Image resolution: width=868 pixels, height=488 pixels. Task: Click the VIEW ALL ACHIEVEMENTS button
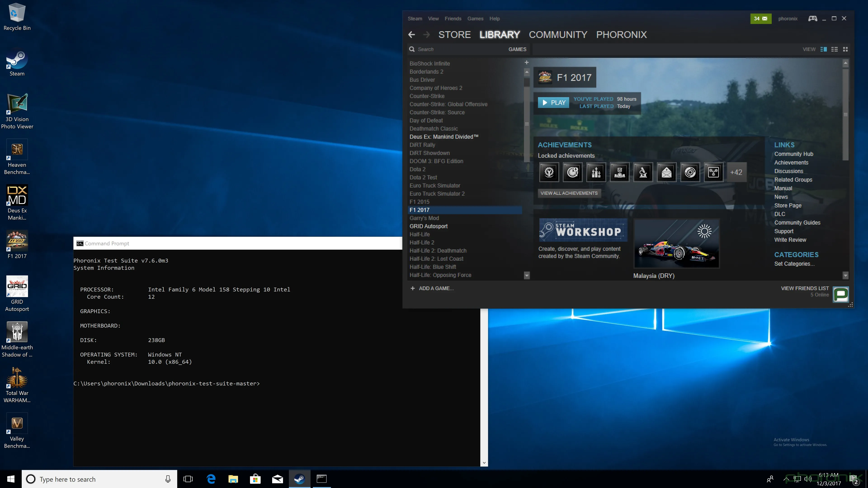568,192
